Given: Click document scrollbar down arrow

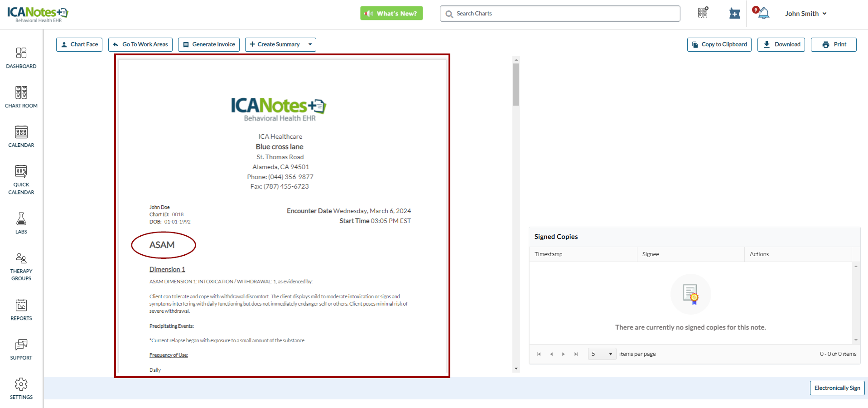Looking at the screenshot, I should click(x=516, y=369).
